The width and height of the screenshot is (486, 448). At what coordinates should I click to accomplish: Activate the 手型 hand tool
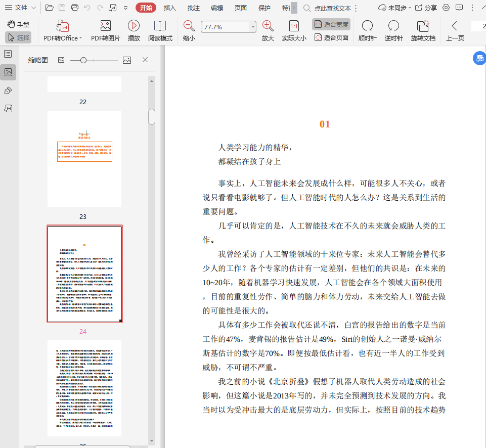click(18, 24)
